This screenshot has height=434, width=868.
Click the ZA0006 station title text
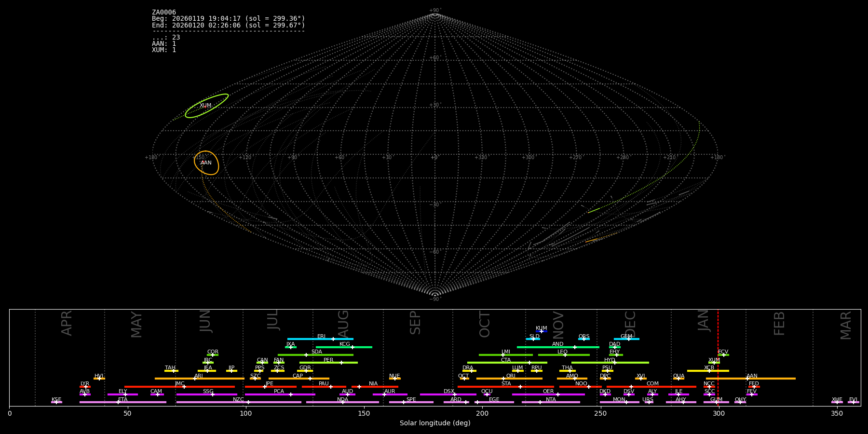coord(164,12)
